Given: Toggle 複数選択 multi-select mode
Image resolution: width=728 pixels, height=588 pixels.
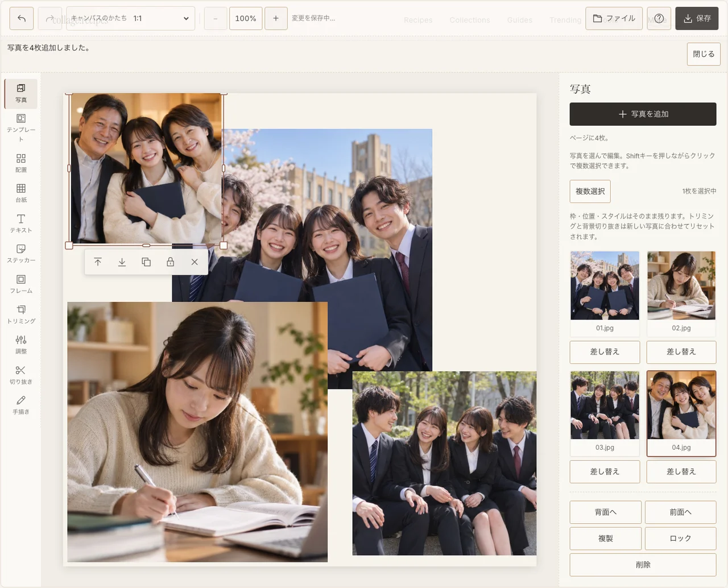Looking at the screenshot, I should tap(590, 192).
